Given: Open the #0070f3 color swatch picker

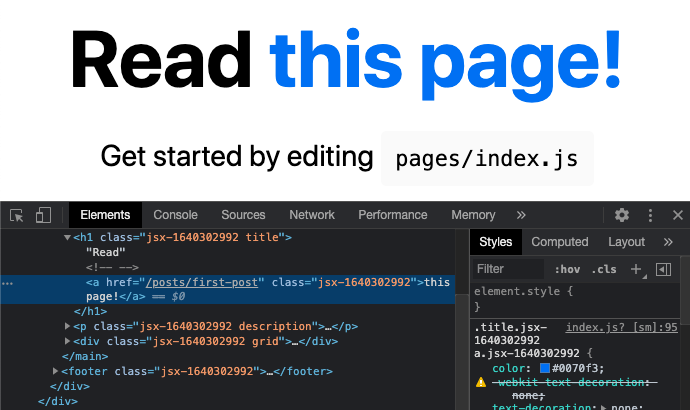Looking at the screenshot, I should tap(545, 368).
